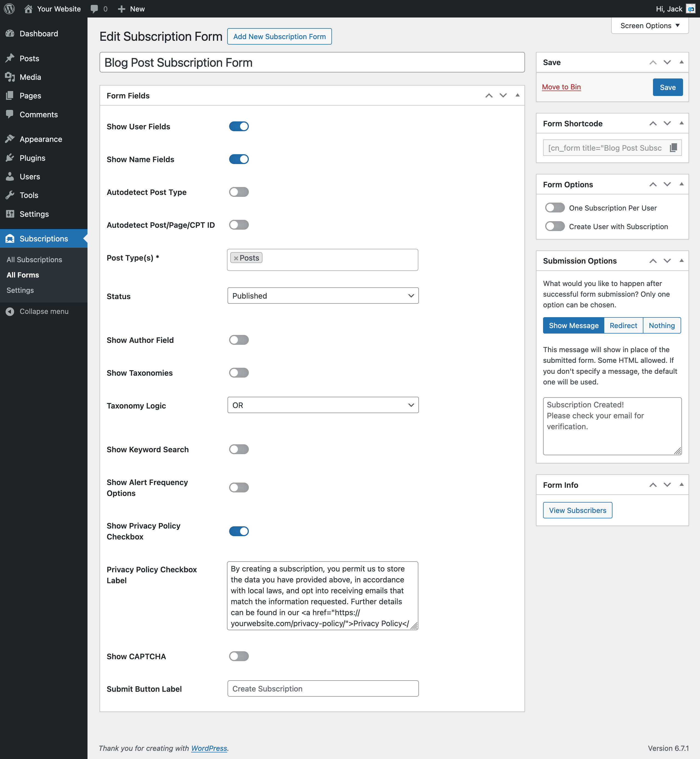The height and width of the screenshot is (759, 700).
Task: Click the Settings sliders icon in sidebar
Action: pos(10,214)
